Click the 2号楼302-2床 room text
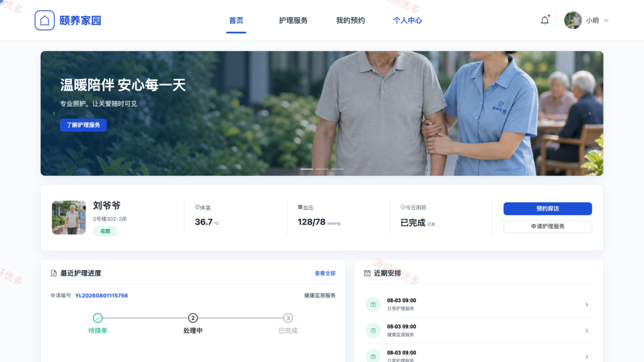The width and height of the screenshot is (644, 362). click(109, 219)
